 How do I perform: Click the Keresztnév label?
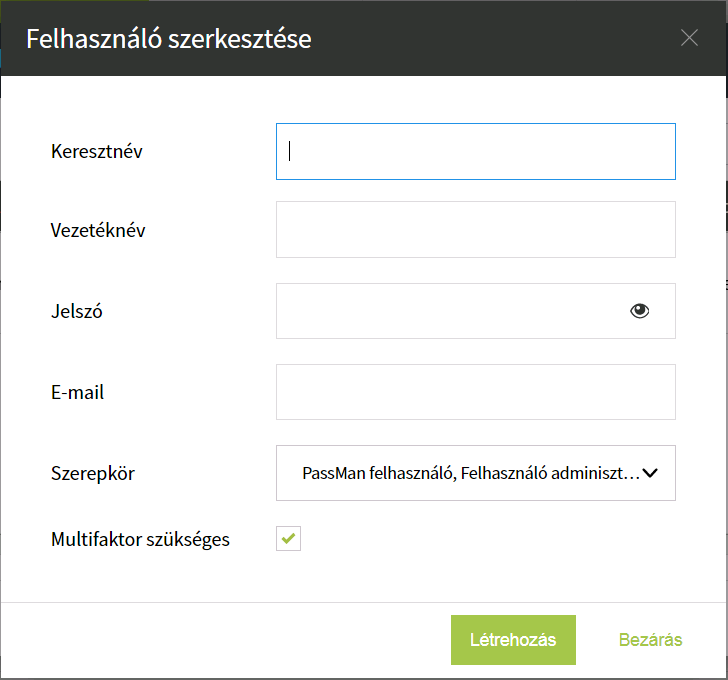click(x=97, y=151)
